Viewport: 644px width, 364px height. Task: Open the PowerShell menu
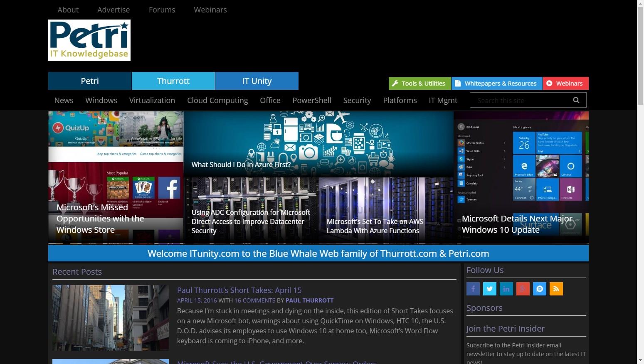click(312, 100)
